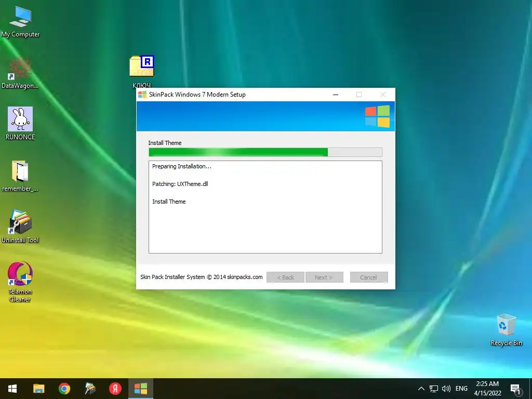Click the taskbar icon next to Chrome
Screen dimensions: 532x399
90,389
